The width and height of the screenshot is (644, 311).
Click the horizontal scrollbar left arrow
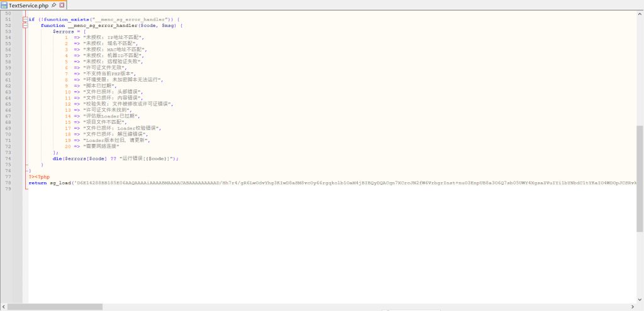pyautogui.click(x=4, y=307)
